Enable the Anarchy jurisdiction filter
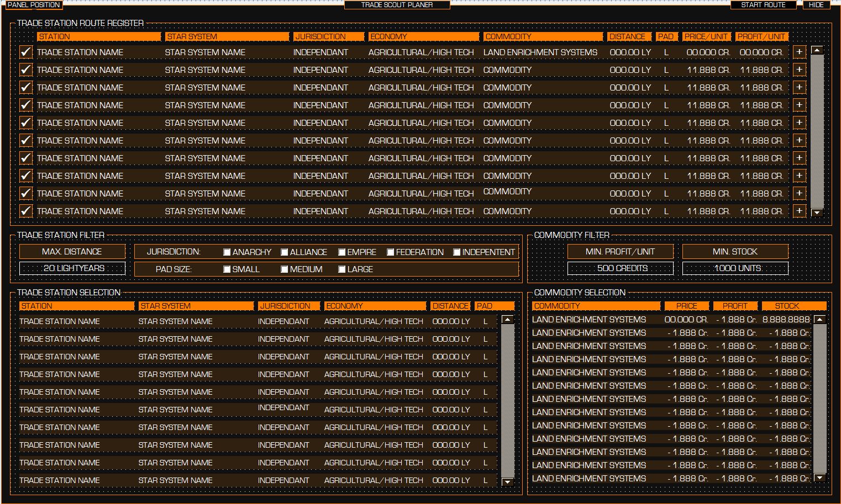 tap(227, 252)
